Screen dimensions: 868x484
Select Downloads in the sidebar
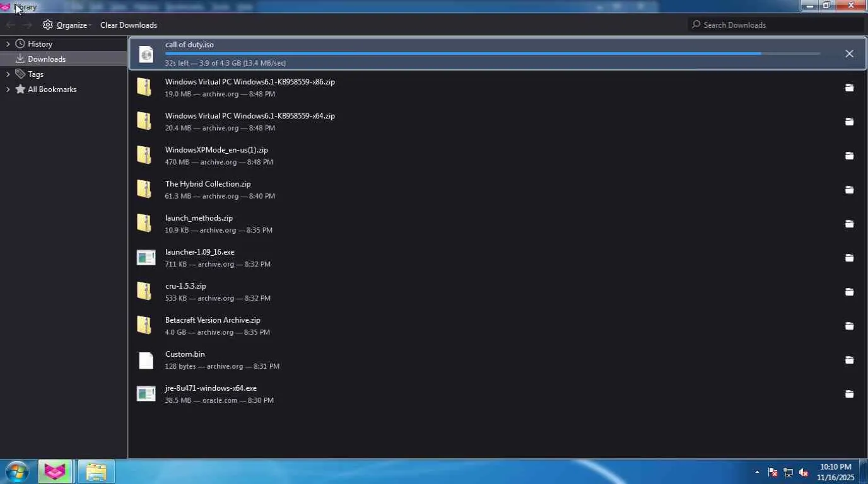[x=47, y=59]
